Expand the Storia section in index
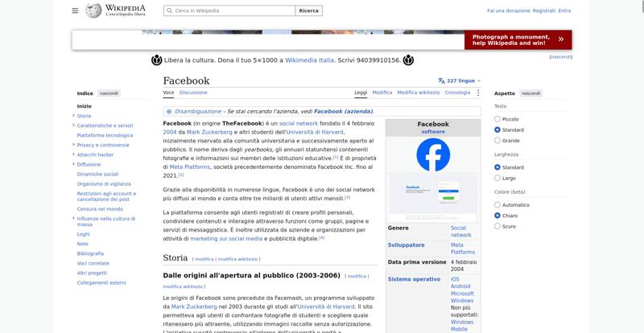The height and width of the screenshot is (333, 644). click(x=73, y=116)
